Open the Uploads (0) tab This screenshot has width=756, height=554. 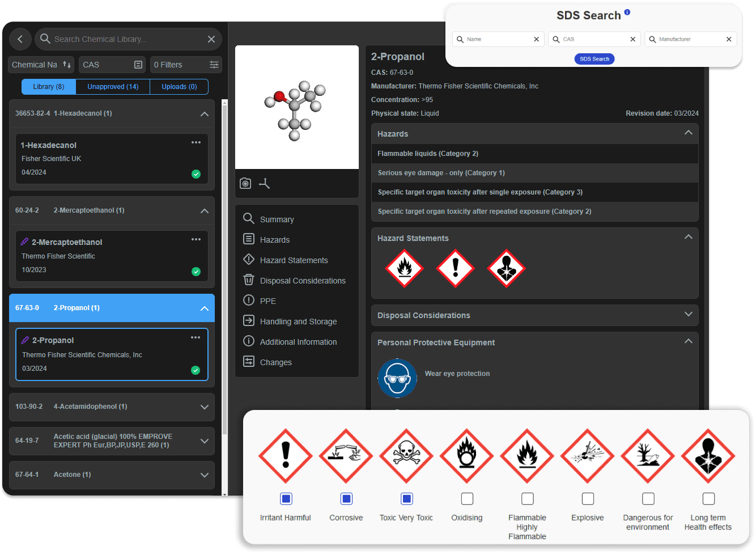click(179, 87)
